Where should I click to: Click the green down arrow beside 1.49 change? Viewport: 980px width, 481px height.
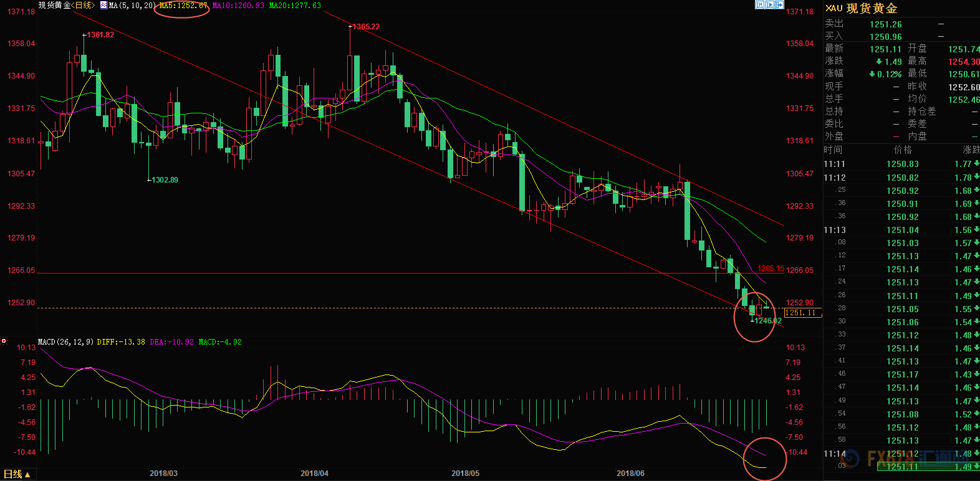(x=879, y=62)
